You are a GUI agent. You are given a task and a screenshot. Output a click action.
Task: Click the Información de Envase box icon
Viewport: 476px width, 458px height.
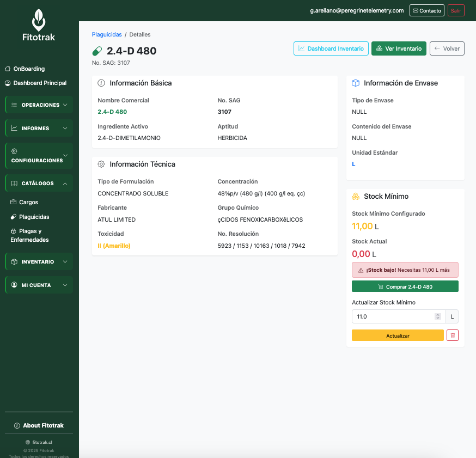356,83
